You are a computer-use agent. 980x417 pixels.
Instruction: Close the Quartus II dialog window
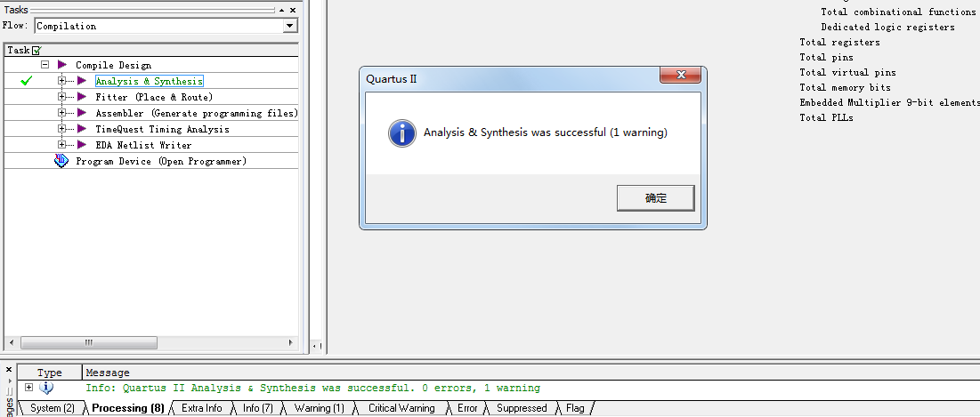680,75
